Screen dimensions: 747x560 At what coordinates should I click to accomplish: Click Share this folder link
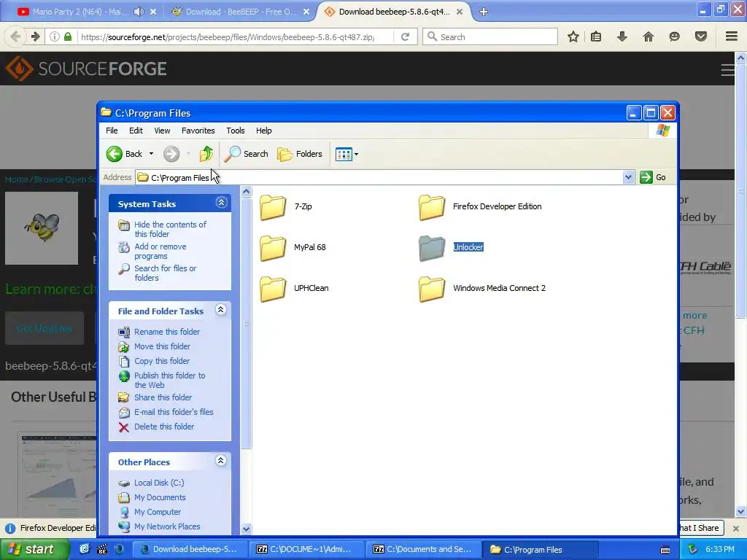coord(163,397)
